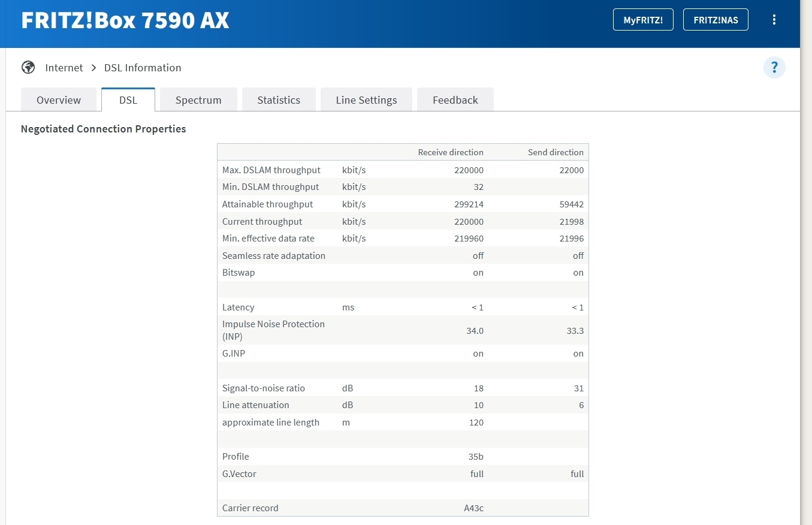Select the Min. DSLAM throughput label
This screenshot has width=812, height=525.
(x=271, y=187)
